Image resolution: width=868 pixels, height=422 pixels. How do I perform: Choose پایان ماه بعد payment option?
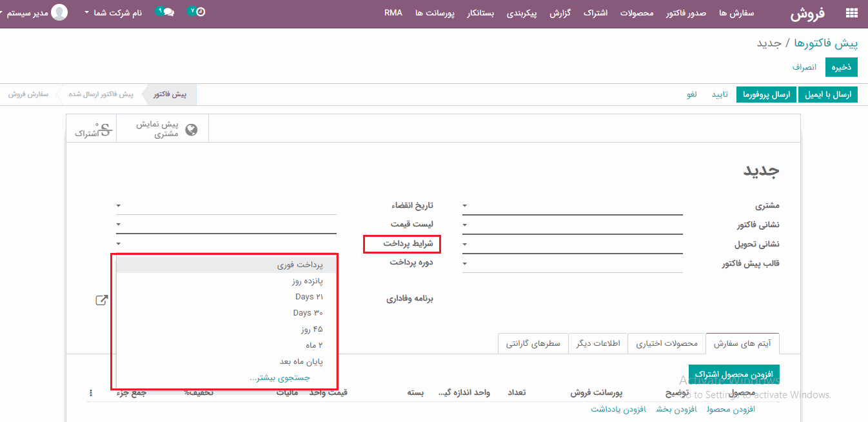click(x=301, y=361)
